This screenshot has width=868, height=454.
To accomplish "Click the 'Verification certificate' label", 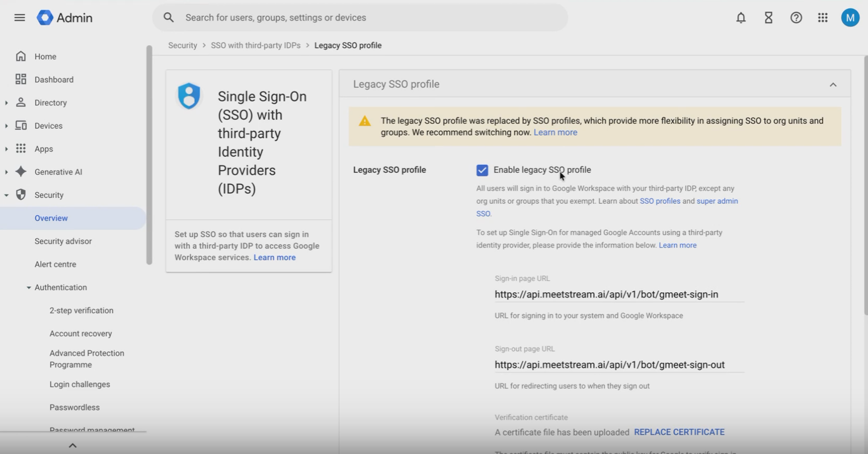I will tap(531, 417).
